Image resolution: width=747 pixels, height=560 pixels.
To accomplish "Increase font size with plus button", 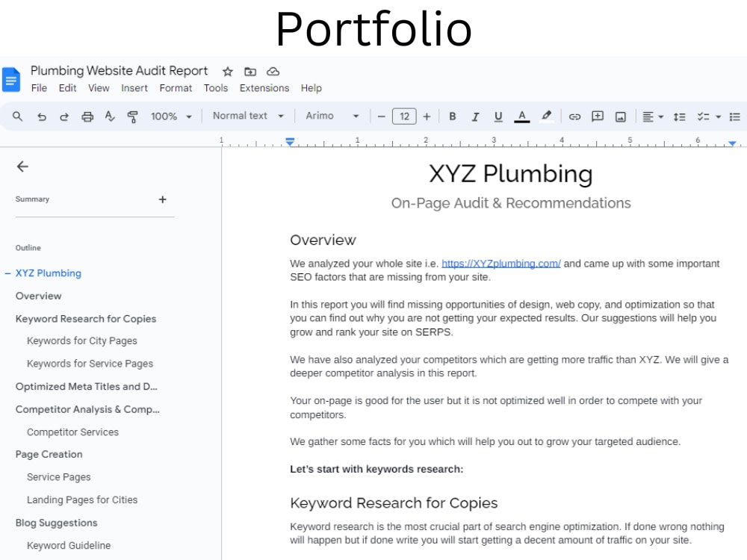I will [427, 116].
